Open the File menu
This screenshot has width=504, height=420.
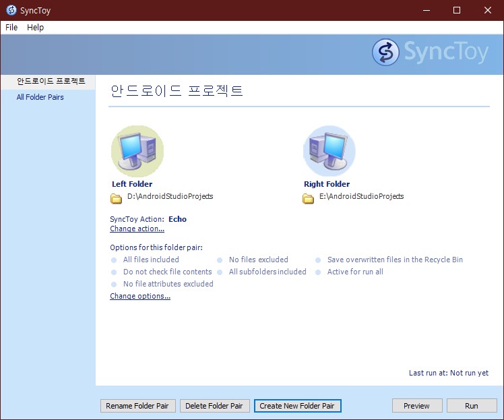click(x=11, y=28)
